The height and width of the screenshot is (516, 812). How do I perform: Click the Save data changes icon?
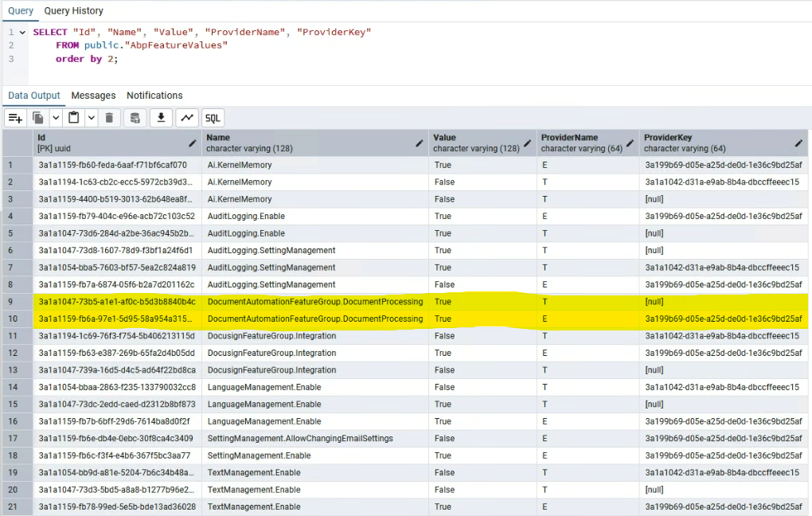[135, 118]
